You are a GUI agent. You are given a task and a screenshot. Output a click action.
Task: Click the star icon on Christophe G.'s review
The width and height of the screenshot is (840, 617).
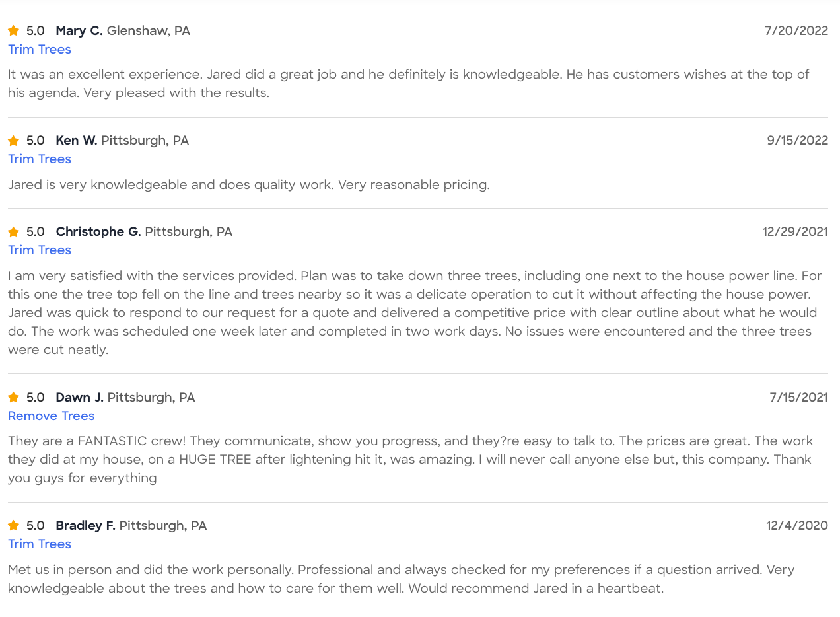click(13, 232)
